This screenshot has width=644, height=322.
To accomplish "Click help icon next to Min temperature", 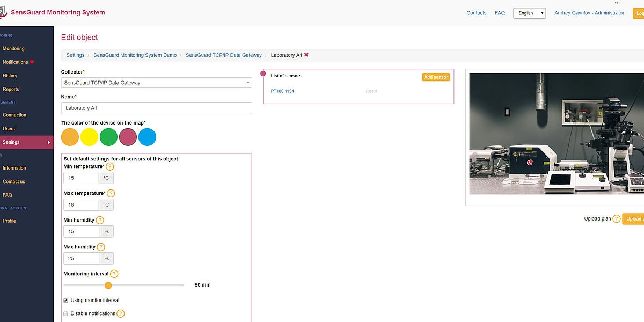I will coord(110,166).
